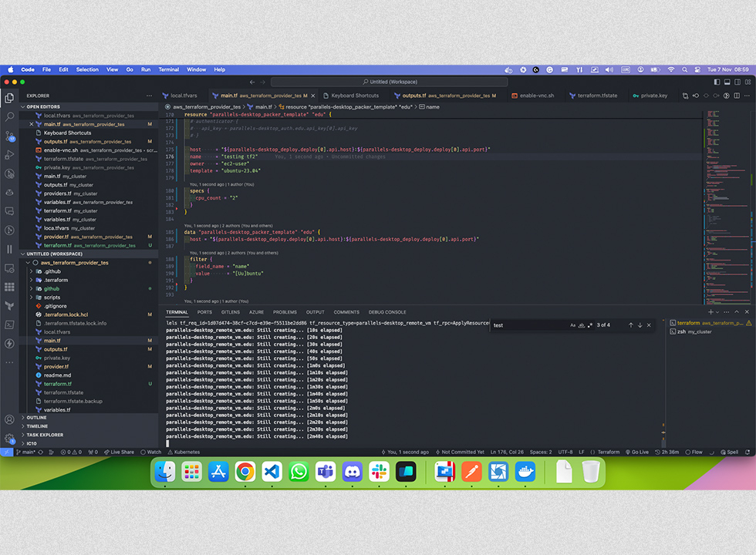This screenshot has height=555, width=756.
Task: Open the terminal profile dropdown arrow
Action: coord(717,312)
